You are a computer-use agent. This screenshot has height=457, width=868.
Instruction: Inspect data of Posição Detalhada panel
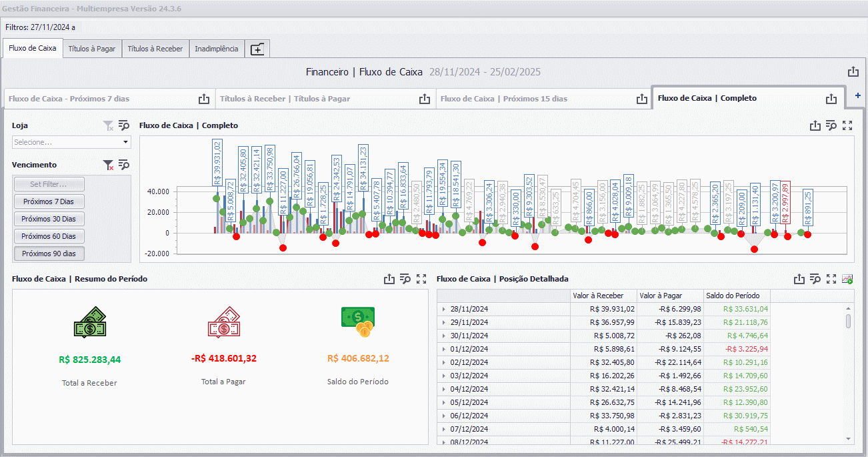click(815, 279)
